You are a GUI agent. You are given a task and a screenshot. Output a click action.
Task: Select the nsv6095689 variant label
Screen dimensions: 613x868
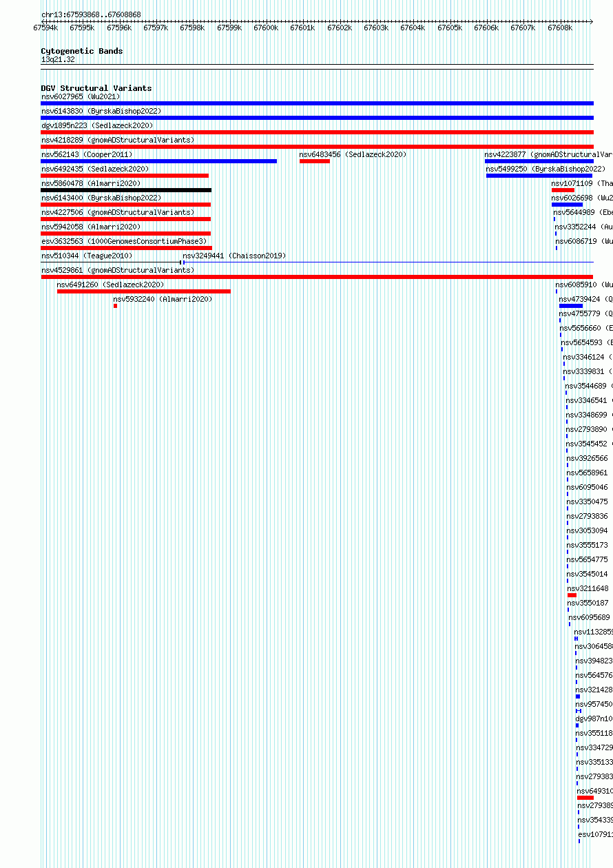click(x=590, y=617)
